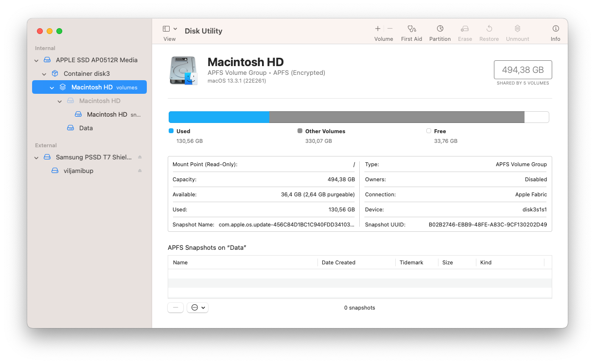The image size is (595, 364).
Task: Add a volume with the plus icon
Action: [378, 29]
